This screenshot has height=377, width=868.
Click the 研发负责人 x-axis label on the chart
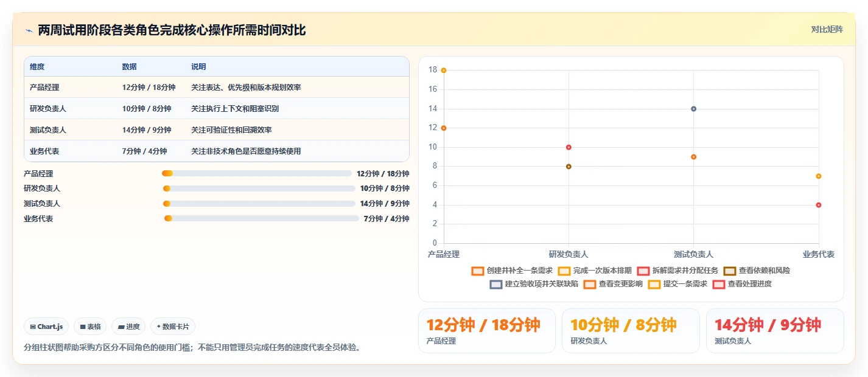(569, 254)
